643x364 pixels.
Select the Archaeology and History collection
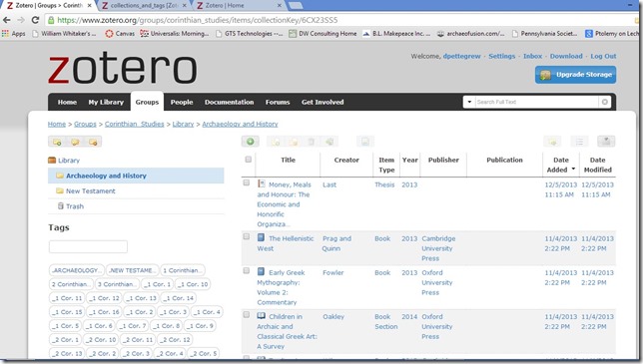tap(136, 176)
